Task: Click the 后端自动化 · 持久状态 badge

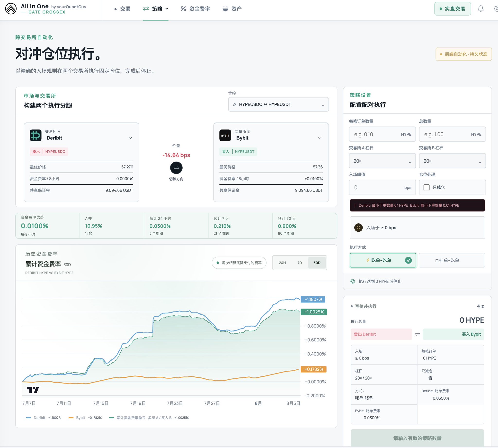Action: [x=463, y=54]
